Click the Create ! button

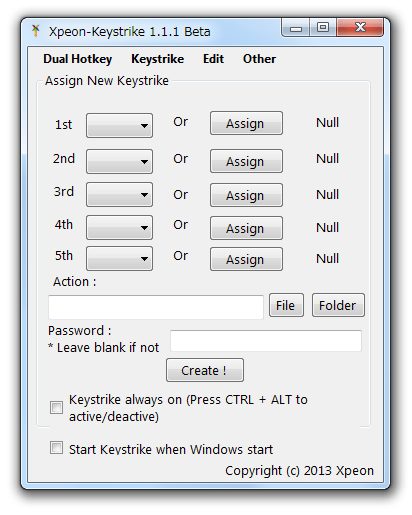point(205,370)
